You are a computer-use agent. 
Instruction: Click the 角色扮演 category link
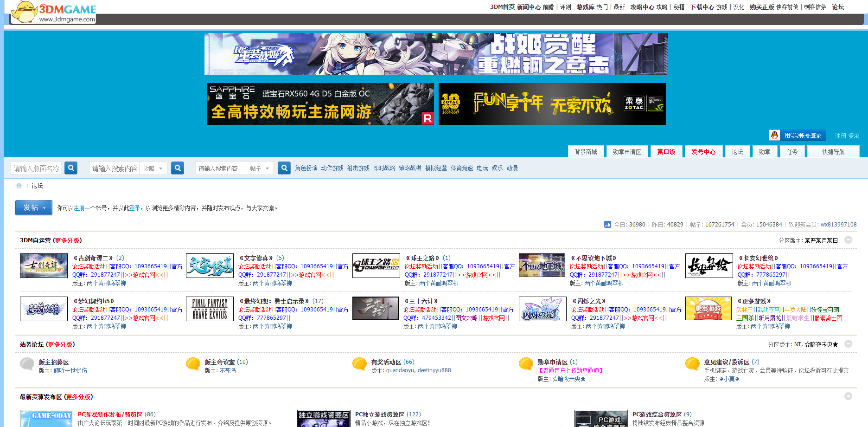(x=306, y=168)
